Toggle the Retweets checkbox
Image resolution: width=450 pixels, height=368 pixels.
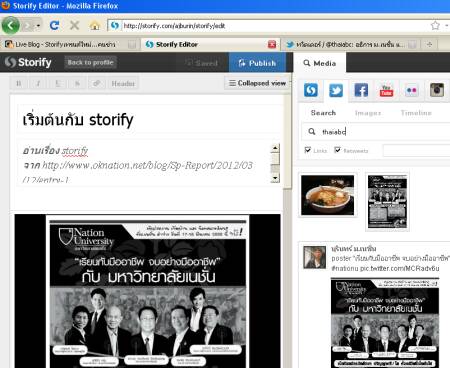[x=338, y=150]
